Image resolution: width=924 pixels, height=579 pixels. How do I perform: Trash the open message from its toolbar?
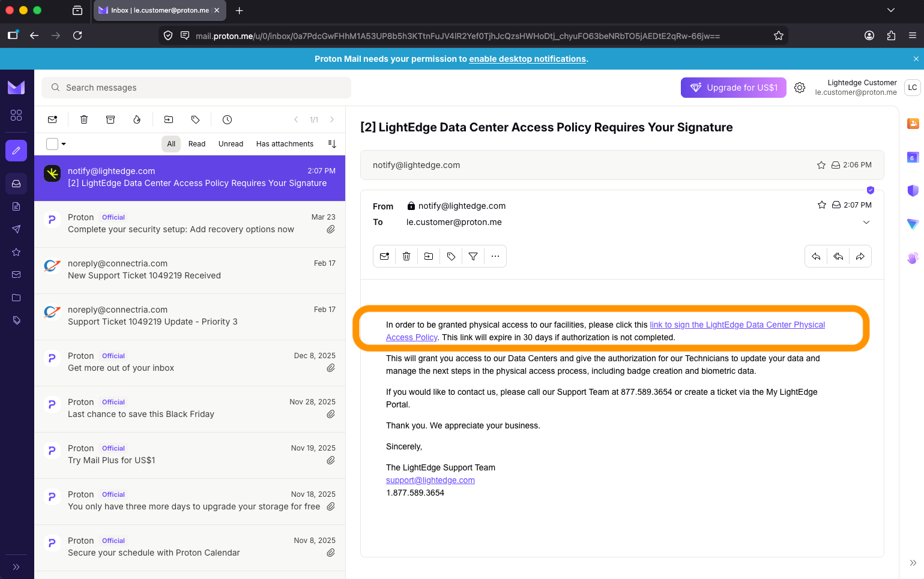point(406,256)
